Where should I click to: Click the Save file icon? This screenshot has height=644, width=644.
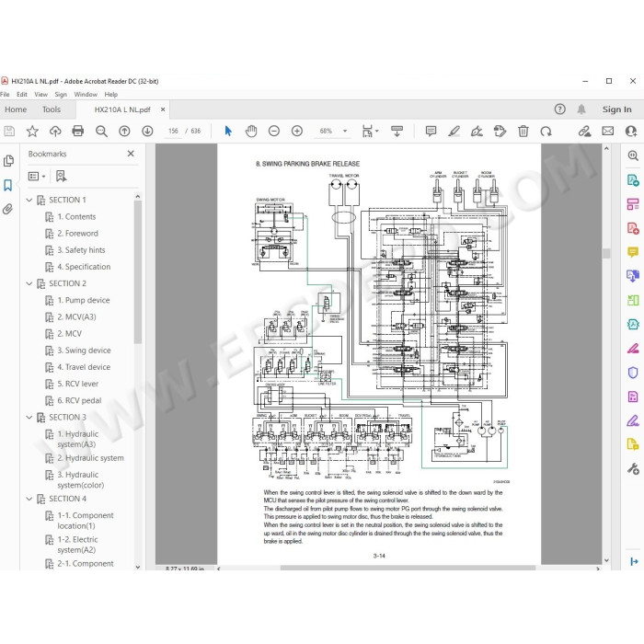(x=9, y=131)
